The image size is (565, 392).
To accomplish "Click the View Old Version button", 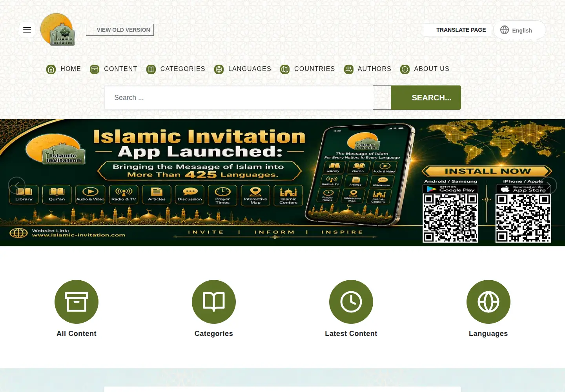I will tap(120, 30).
